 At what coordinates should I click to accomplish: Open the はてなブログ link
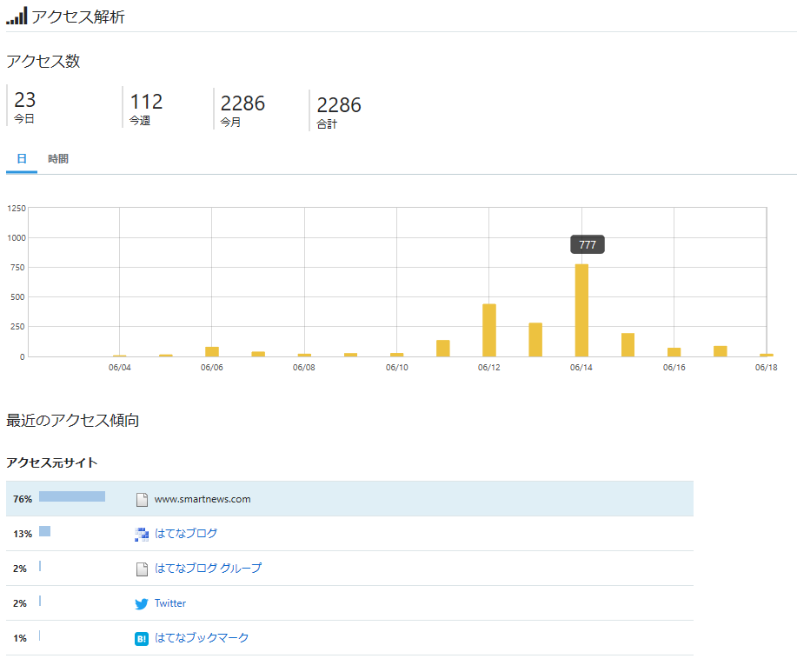point(186,533)
